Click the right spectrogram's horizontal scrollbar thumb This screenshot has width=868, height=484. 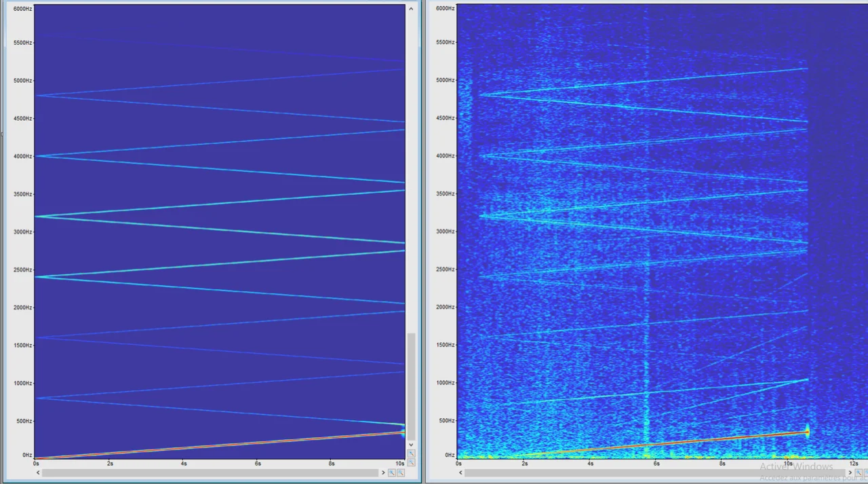[x=654, y=472]
